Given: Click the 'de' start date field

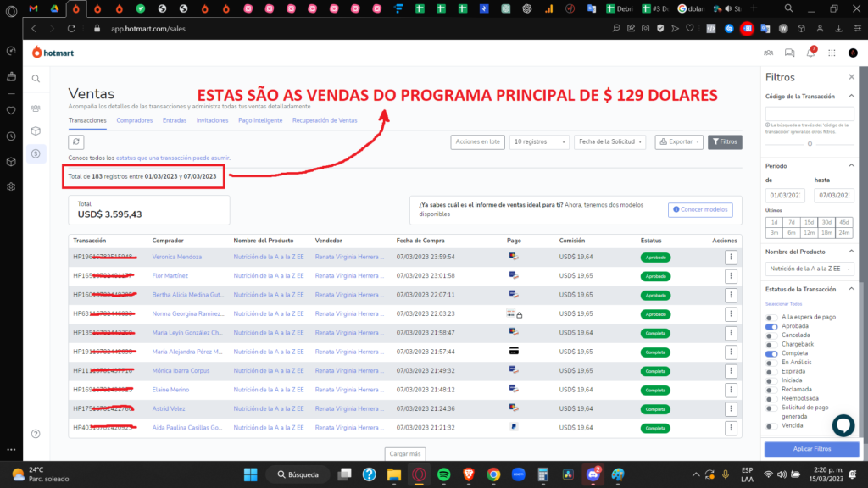Looking at the screenshot, I should tap(785, 196).
